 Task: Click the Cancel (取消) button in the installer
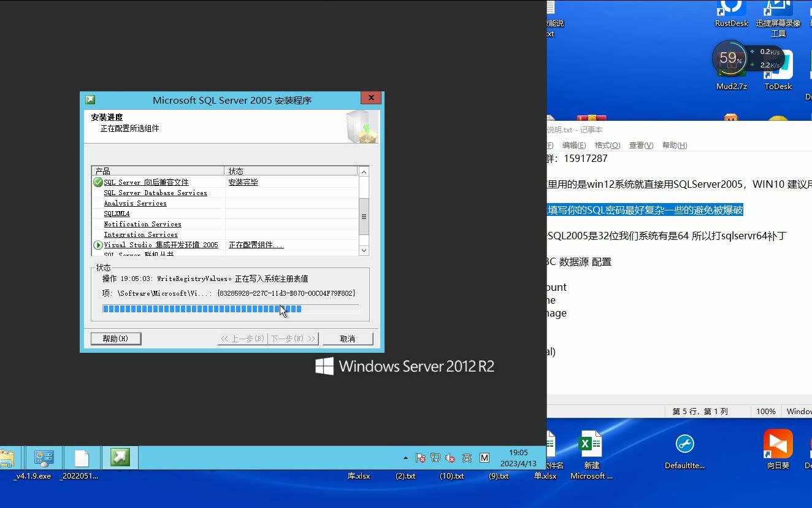click(348, 339)
